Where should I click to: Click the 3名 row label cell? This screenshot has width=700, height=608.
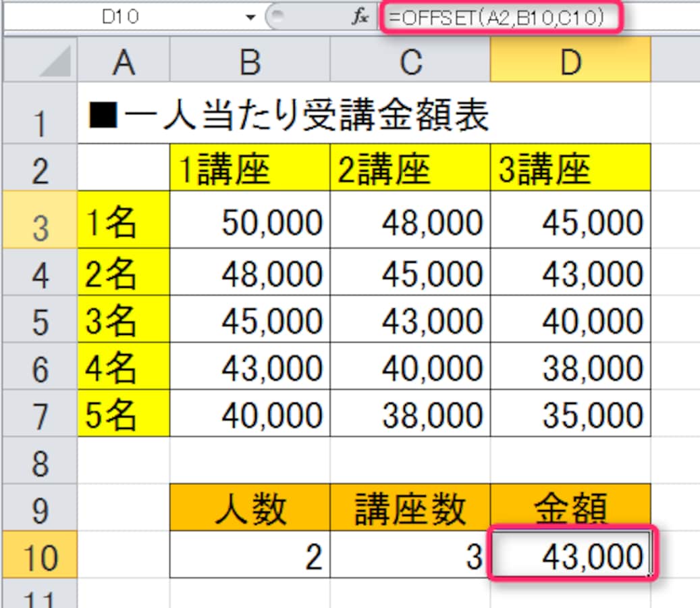tap(124, 319)
